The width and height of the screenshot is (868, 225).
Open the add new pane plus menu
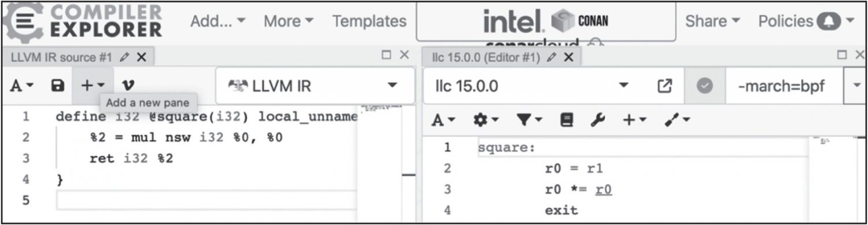(93, 86)
